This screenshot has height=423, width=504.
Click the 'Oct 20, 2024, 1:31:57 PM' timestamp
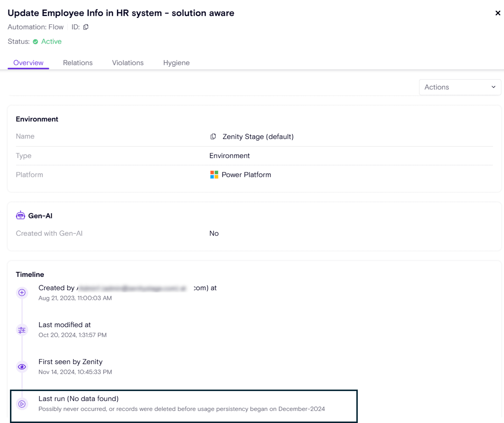coord(72,335)
